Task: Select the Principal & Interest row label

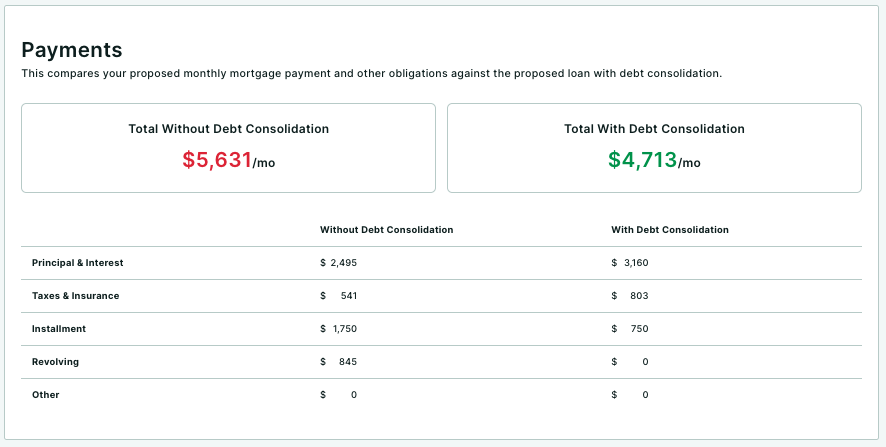Action: [x=77, y=263]
